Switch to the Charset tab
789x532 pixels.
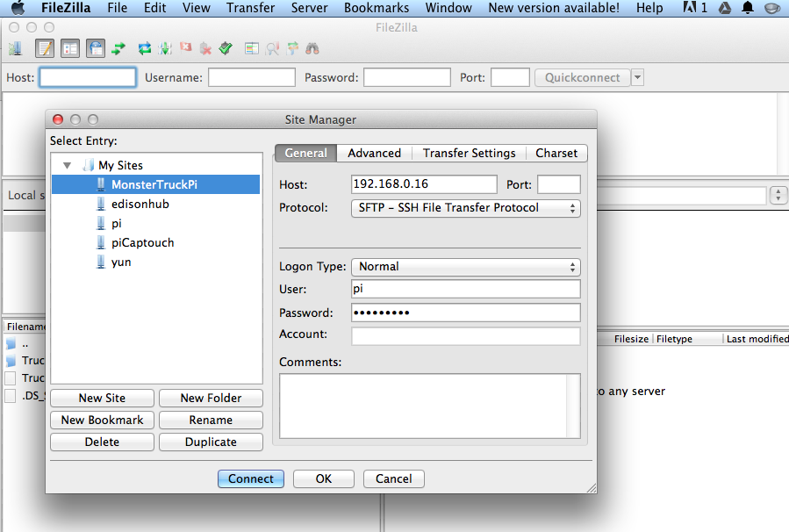pos(556,153)
